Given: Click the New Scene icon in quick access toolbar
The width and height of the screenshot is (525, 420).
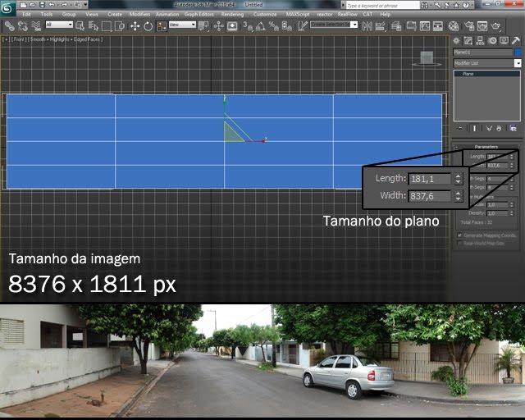Looking at the screenshot, I should pos(23,5).
